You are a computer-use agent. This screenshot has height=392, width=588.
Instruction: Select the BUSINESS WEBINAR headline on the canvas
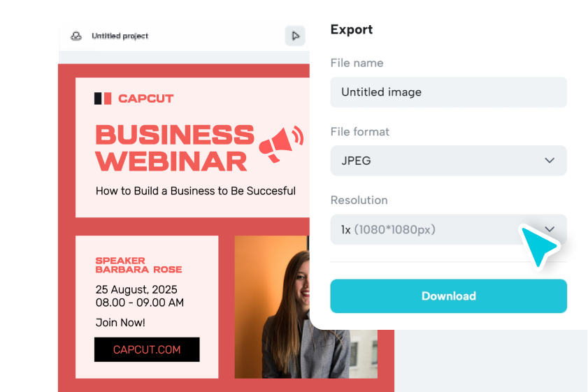coord(175,148)
